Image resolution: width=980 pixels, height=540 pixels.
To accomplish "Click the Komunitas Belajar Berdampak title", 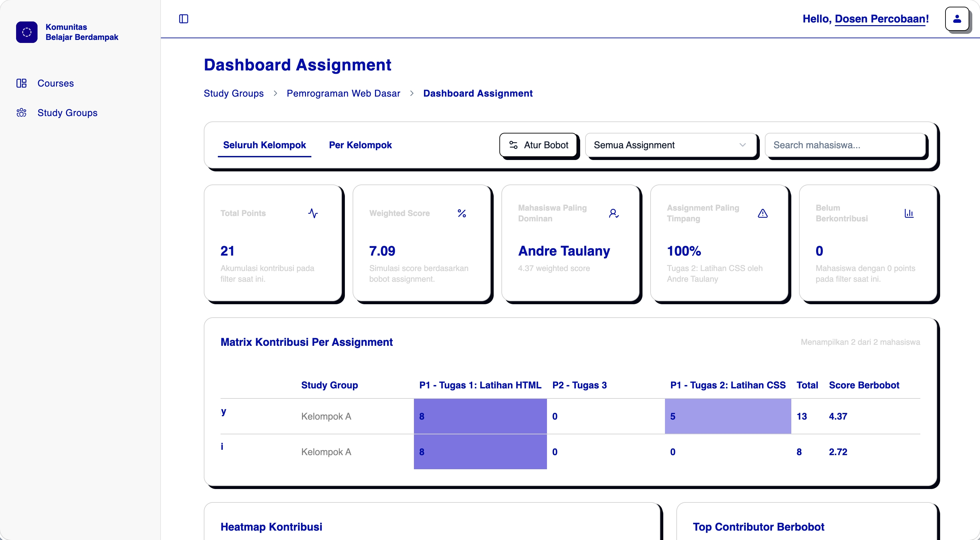I will (x=82, y=32).
